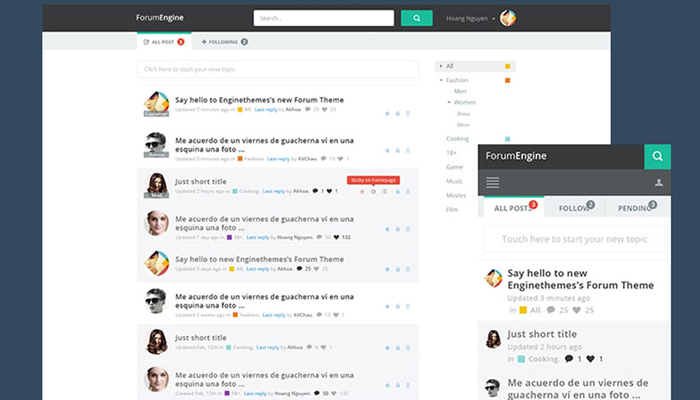The image size is (700, 400).
Task: Switch to the FOLLOW tab in mobile view
Action: click(x=575, y=208)
